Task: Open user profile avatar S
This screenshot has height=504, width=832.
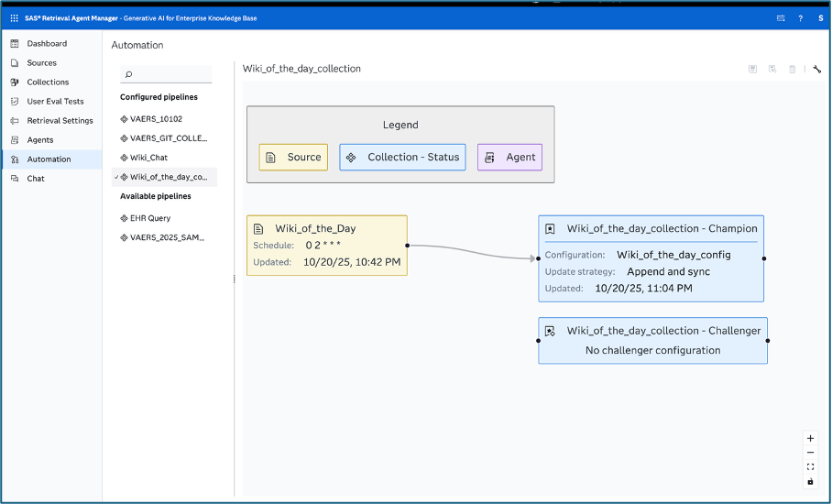Action: click(x=820, y=18)
